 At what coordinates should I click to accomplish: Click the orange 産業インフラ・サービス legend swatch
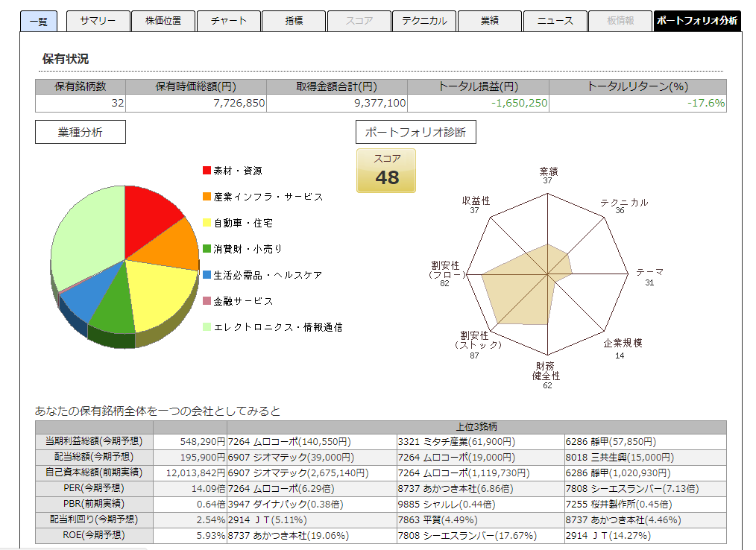tap(207, 196)
